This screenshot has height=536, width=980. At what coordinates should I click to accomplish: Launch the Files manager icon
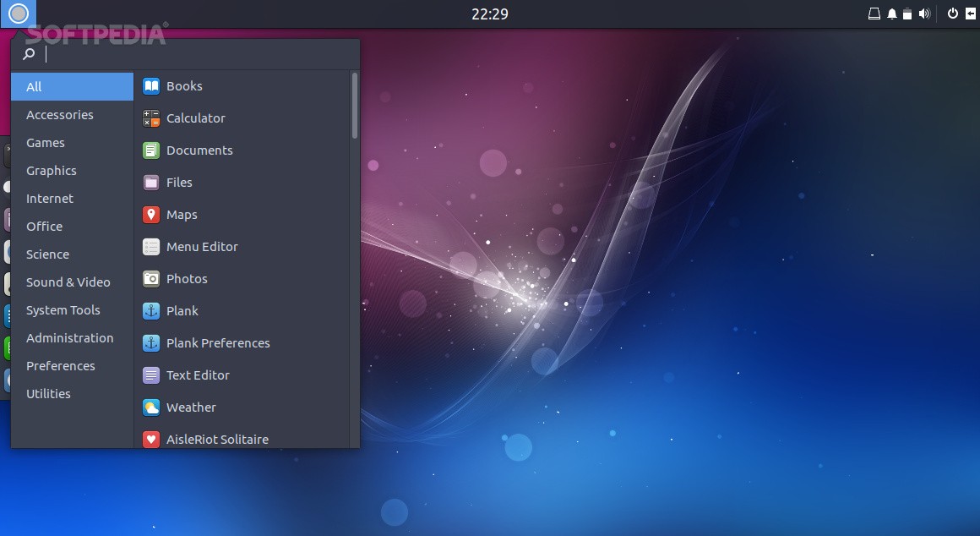click(x=151, y=183)
